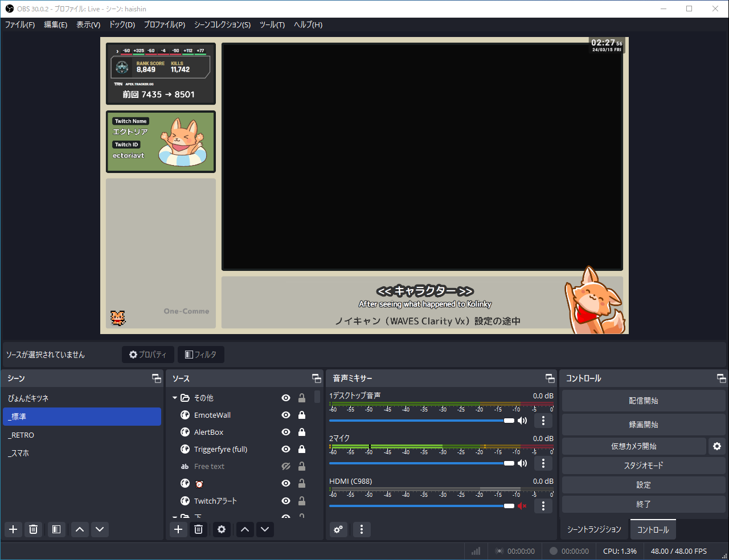Open scene filters icon in the Scenes panel
729x560 pixels.
pyautogui.click(x=56, y=529)
